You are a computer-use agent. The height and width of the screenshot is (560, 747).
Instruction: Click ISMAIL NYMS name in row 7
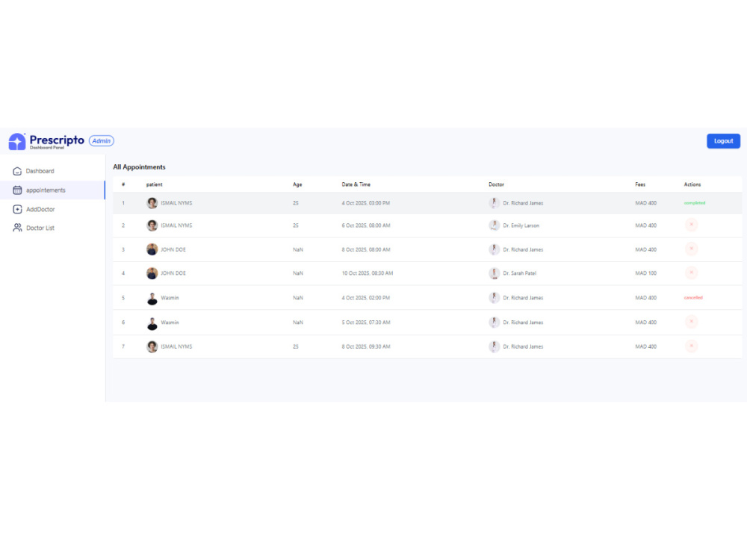tap(176, 346)
